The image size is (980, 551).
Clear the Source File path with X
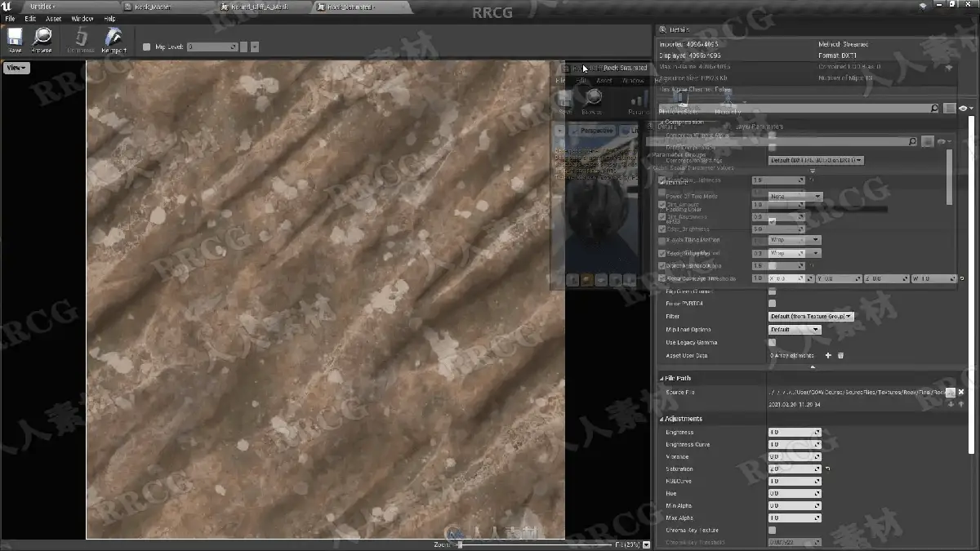(x=961, y=393)
